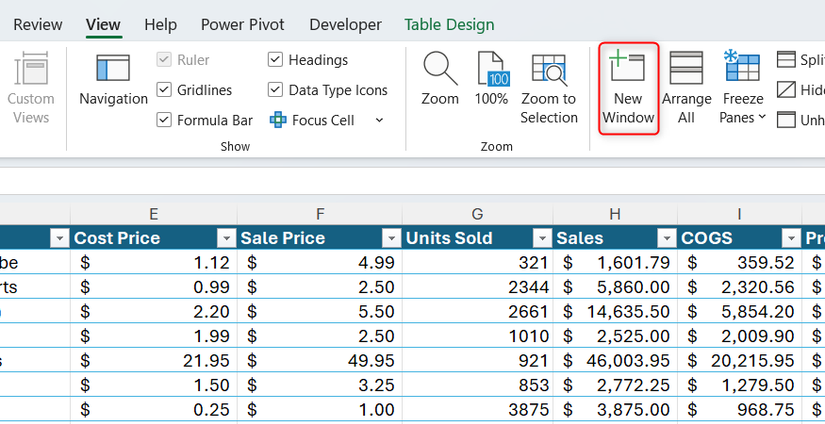The width and height of the screenshot is (825, 424).
Task: Select COGS cell 968.75
Action: pos(739,409)
